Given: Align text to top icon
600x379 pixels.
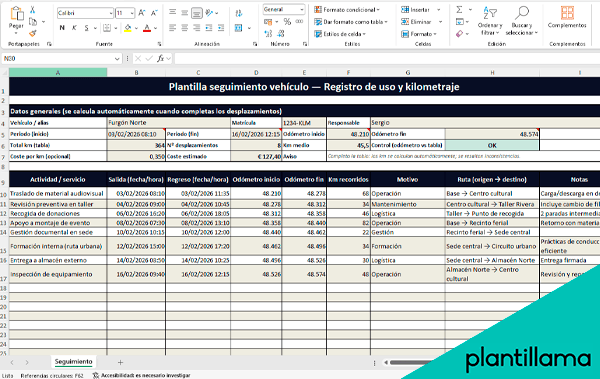Looking at the screenshot, I should pos(173,13).
